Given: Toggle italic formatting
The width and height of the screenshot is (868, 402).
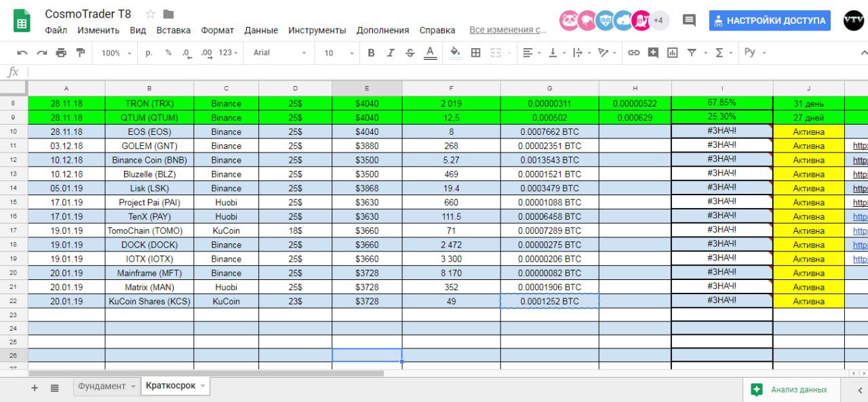Looking at the screenshot, I should coord(391,53).
